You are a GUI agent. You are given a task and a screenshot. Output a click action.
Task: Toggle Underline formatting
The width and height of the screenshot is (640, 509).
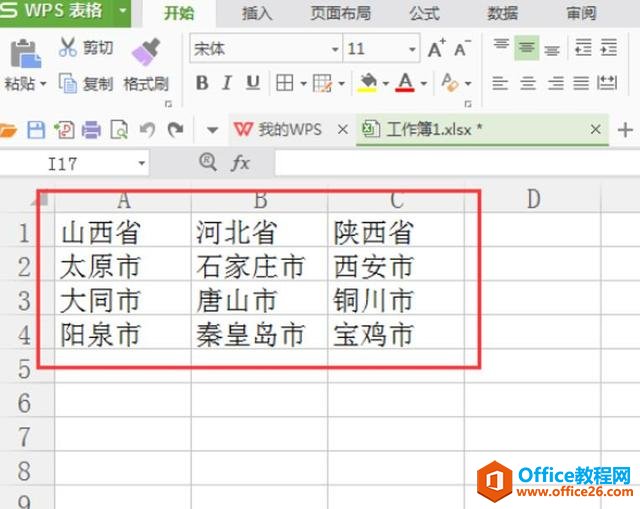click(x=253, y=83)
